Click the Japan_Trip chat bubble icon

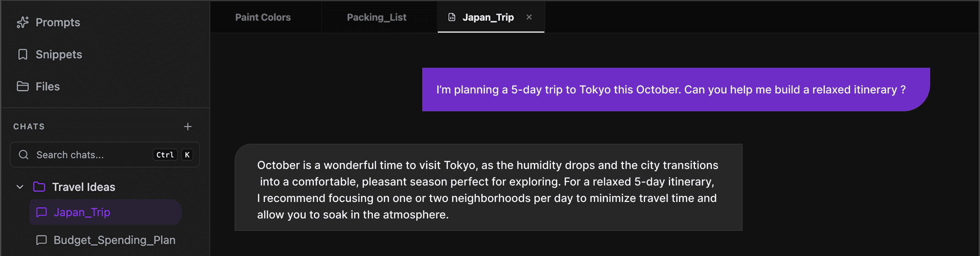42,212
